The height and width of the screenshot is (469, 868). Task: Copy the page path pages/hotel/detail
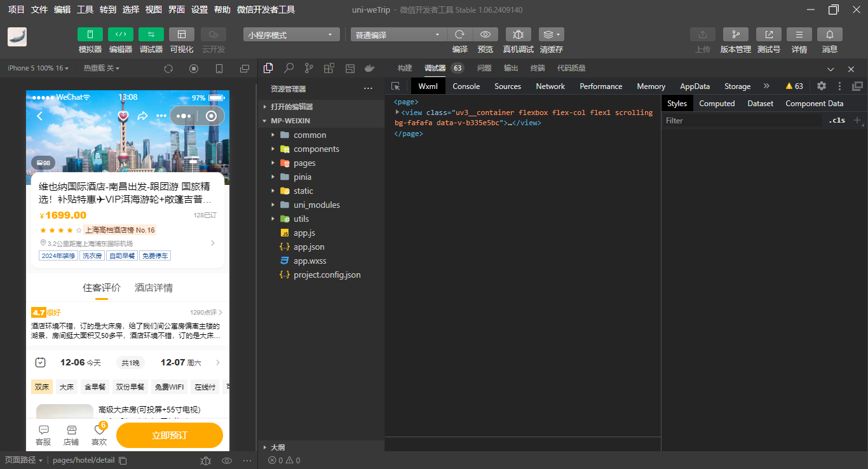pos(123,460)
